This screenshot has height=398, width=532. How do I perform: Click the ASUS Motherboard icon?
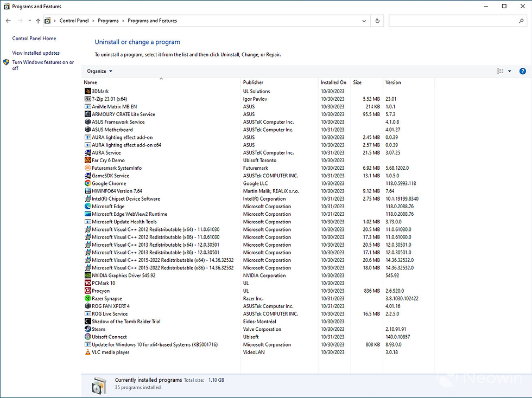coord(87,130)
